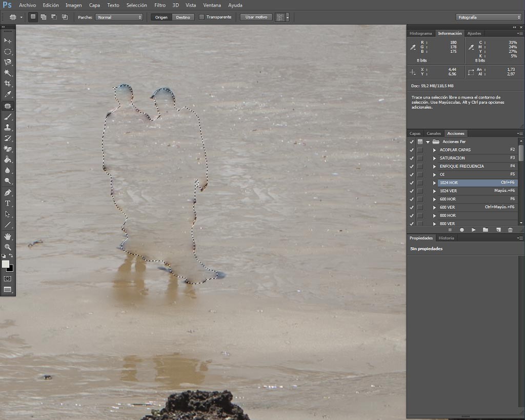
Task: Toggle the check mark for ACOPLAR CAPAS
Action: (x=412, y=150)
